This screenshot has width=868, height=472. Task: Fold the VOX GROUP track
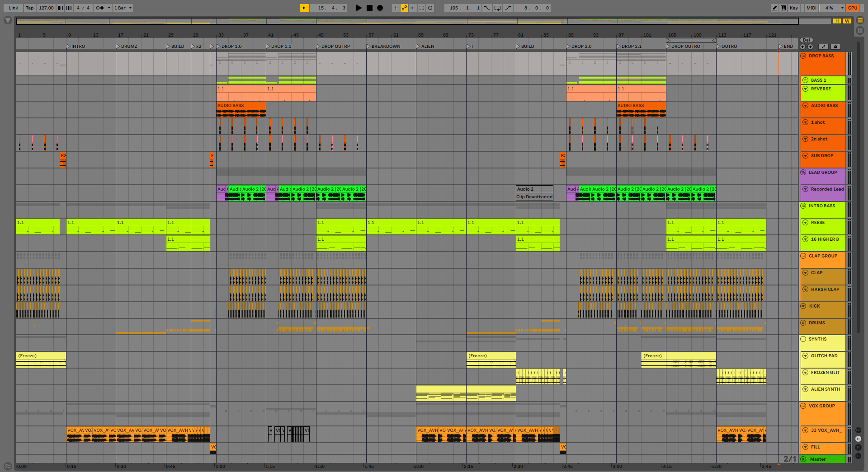coord(803,406)
